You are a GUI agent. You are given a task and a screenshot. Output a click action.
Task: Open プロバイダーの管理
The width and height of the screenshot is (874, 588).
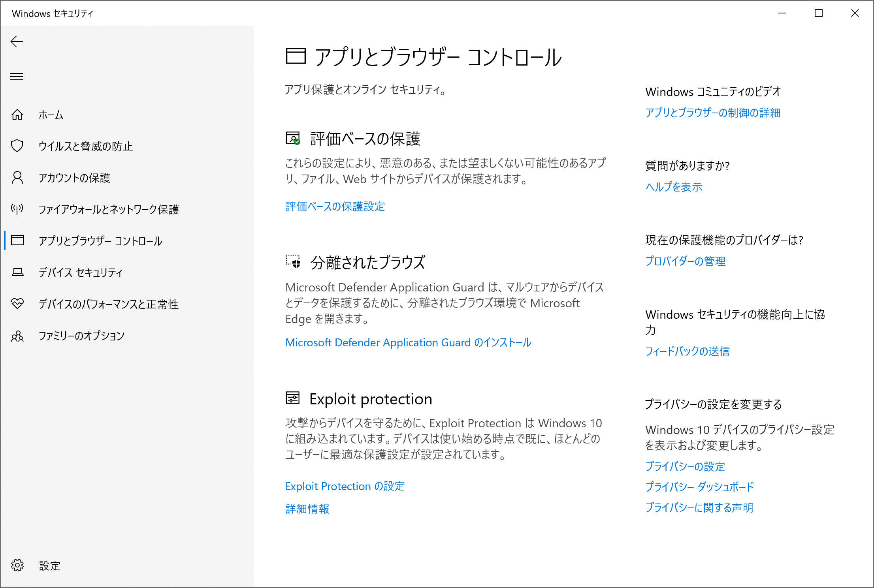[x=685, y=261]
